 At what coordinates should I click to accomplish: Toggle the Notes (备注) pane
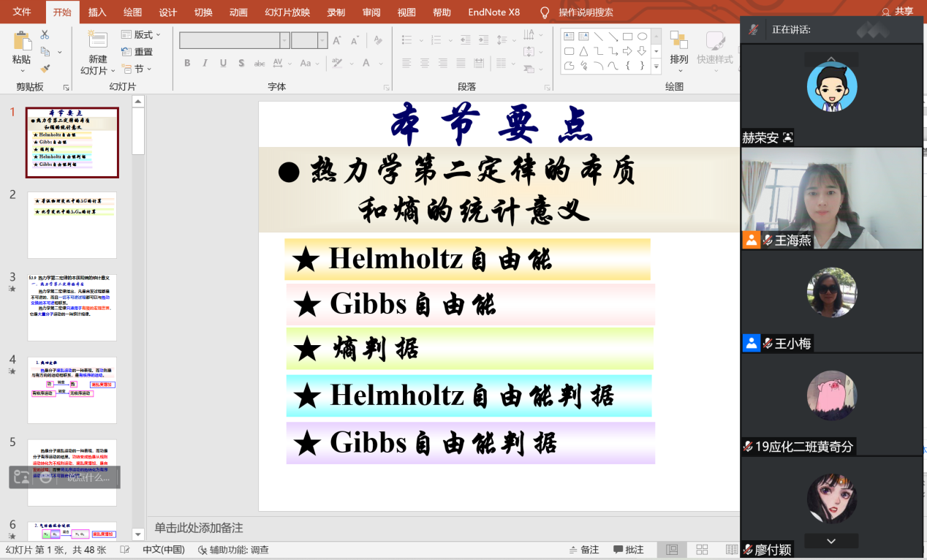tap(583, 550)
